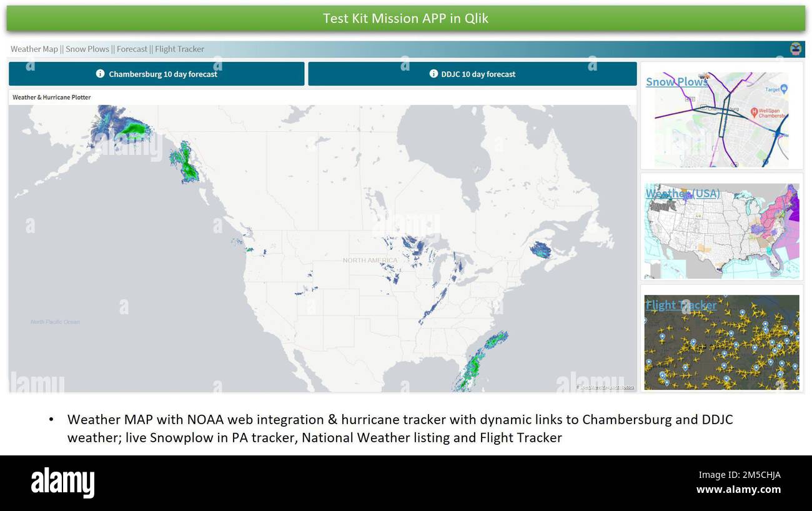812x511 pixels.
Task: Click the navigation text Weather Map || Snow Plows
Action: (x=60, y=49)
